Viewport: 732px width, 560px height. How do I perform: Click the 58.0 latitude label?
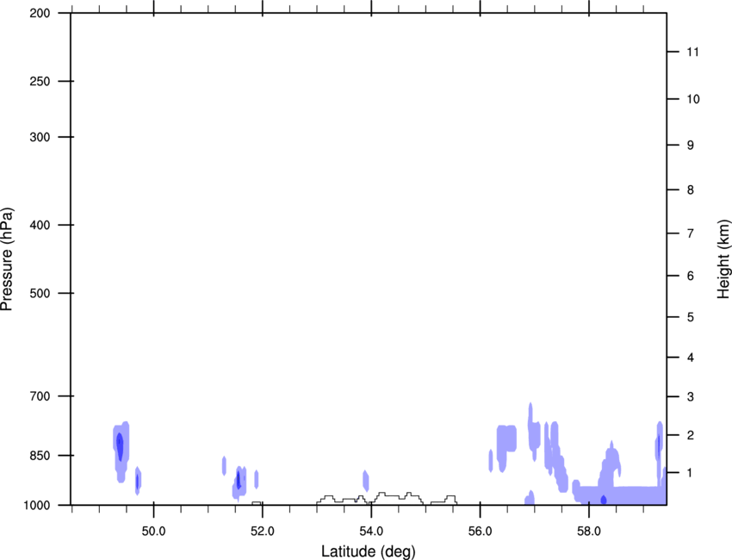coord(589,532)
